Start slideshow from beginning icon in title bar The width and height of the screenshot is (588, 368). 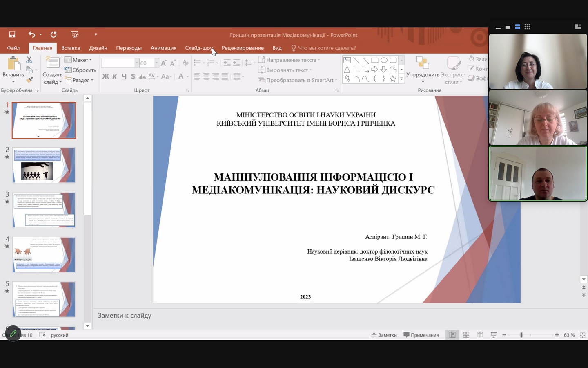75,35
